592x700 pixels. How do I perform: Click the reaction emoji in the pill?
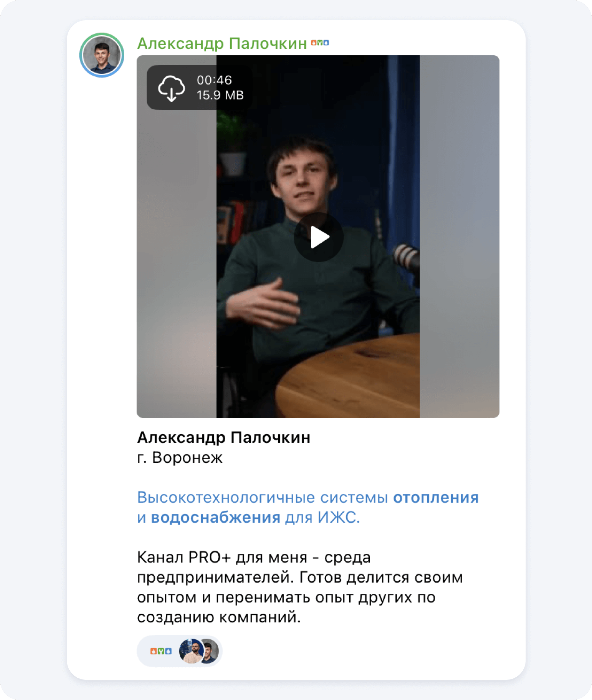click(161, 651)
